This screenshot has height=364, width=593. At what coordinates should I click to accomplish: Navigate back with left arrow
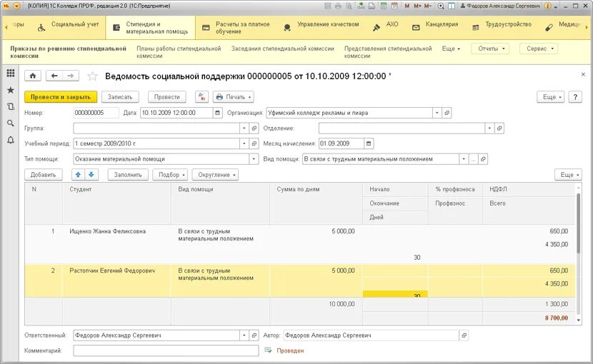pos(54,76)
